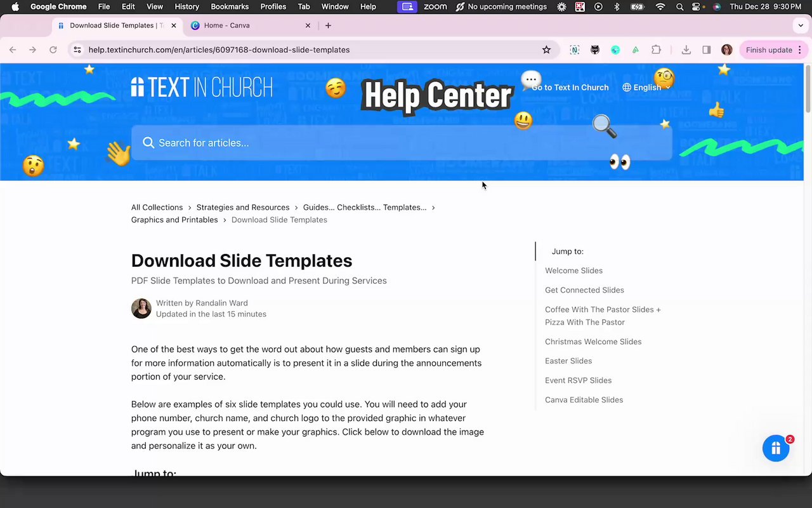Image resolution: width=812 pixels, height=508 pixels.
Task: Open the Apple menu
Action: [15, 6]
